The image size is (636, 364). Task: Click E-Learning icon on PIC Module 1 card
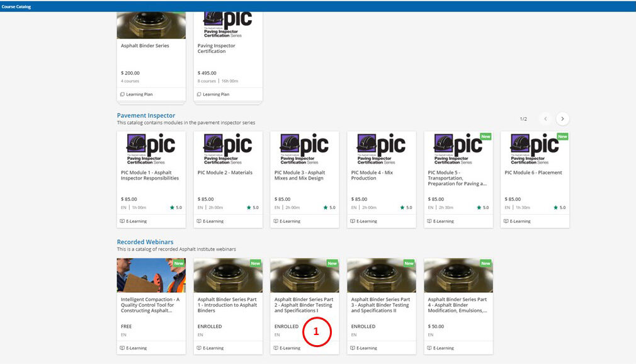(x=122, y=221)
